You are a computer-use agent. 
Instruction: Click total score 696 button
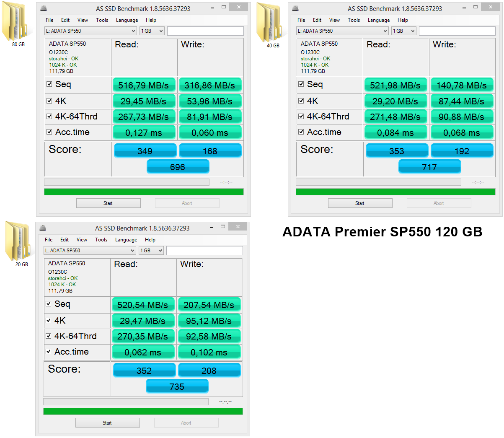pos(178,166)
